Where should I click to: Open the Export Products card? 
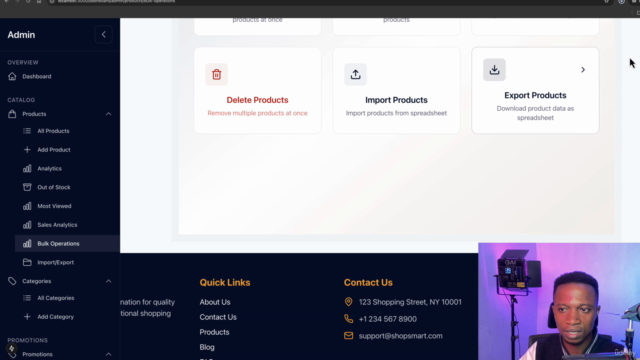tap(535, 90)
